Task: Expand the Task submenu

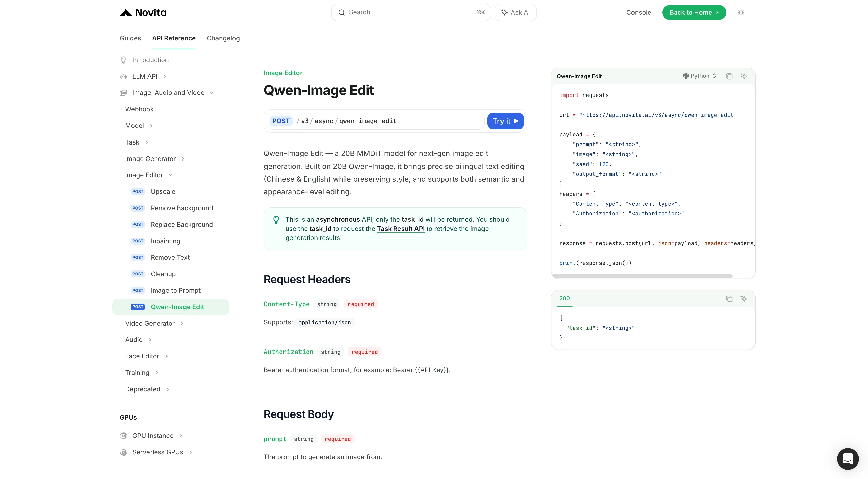Action: pyautogui.click(x=147, y=142)
